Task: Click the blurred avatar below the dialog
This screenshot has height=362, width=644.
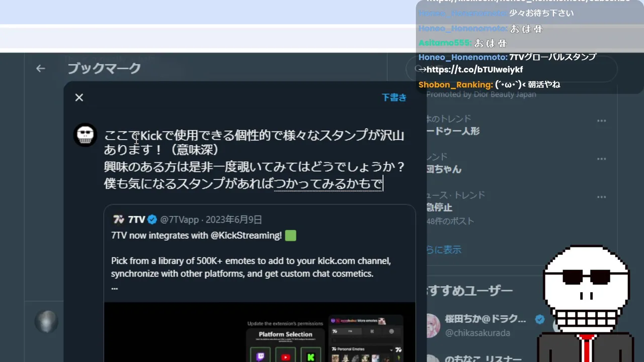Action: (46, 322)
